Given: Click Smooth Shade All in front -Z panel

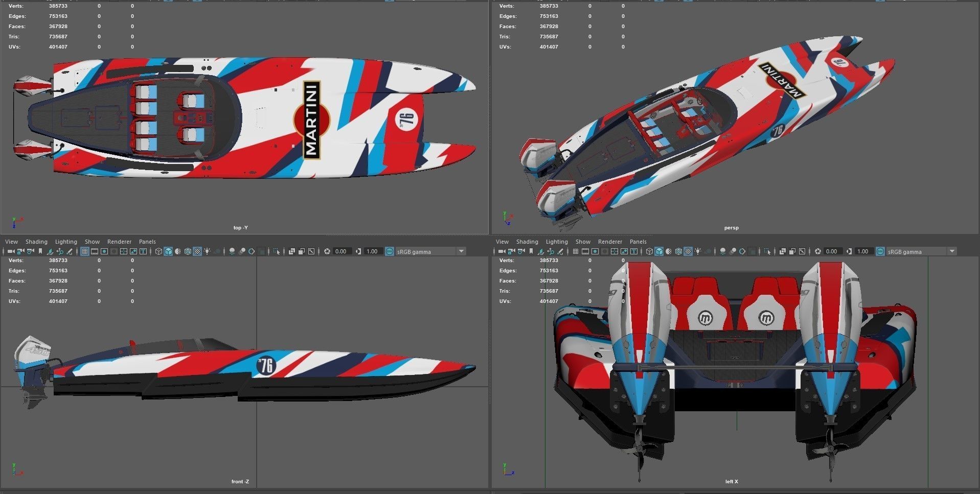Looking at the screenshot, I should 168,251.
